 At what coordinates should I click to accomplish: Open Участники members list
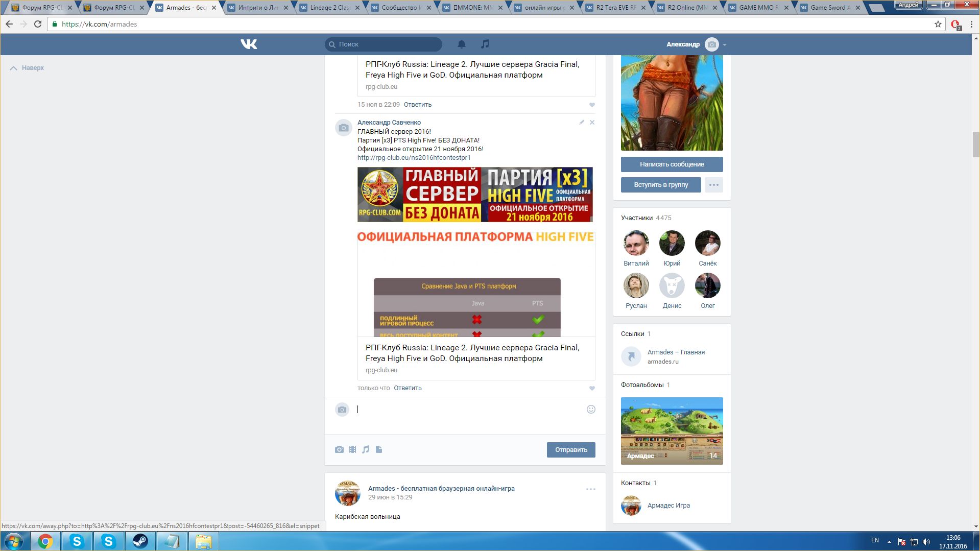637,218
